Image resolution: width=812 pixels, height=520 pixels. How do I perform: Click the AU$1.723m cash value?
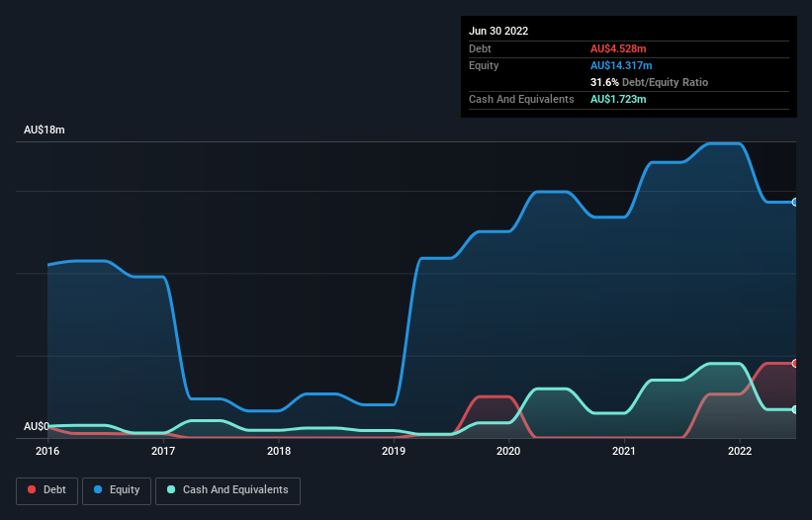click(x=618, y=99)
